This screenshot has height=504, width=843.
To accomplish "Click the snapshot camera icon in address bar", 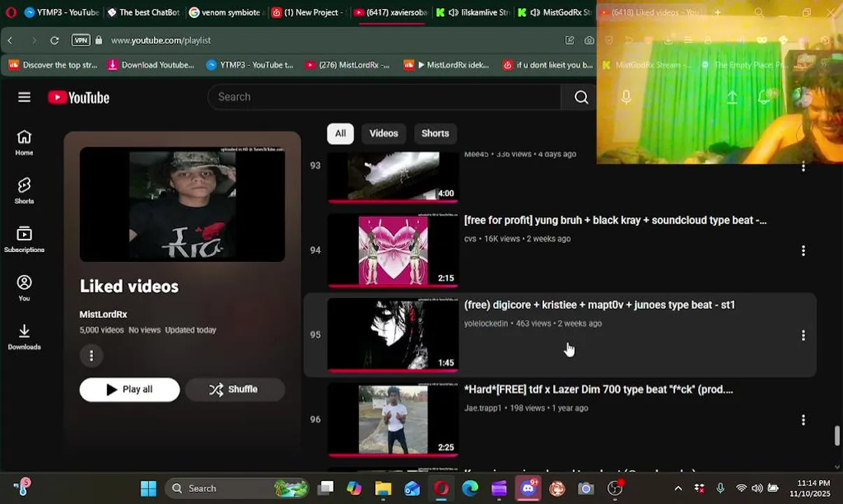I will pos(590,41).
